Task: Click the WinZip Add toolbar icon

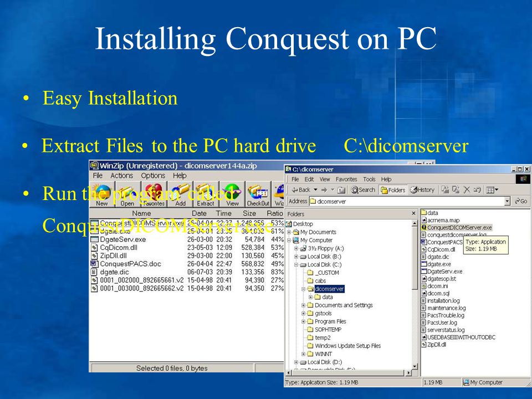Action: click(180, 195)
